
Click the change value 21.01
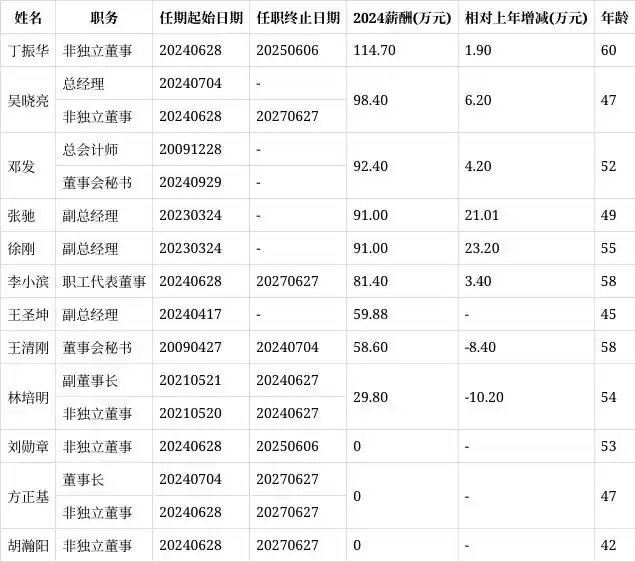pos(482,215)
